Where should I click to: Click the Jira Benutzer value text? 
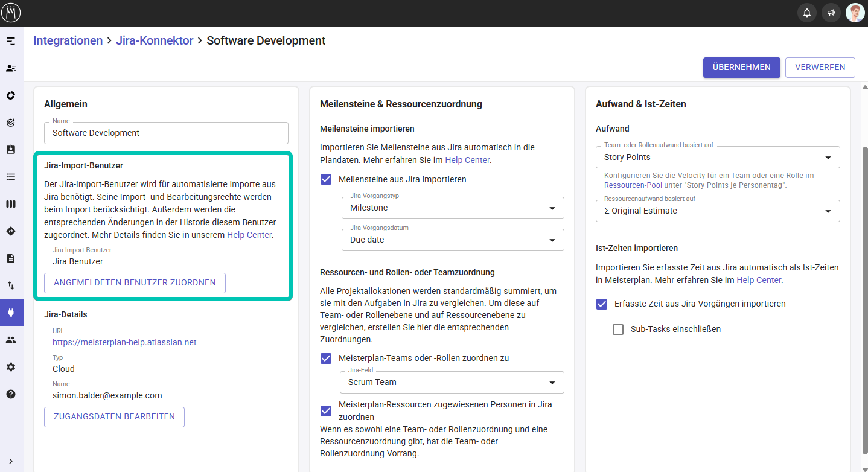pos(78,261)
